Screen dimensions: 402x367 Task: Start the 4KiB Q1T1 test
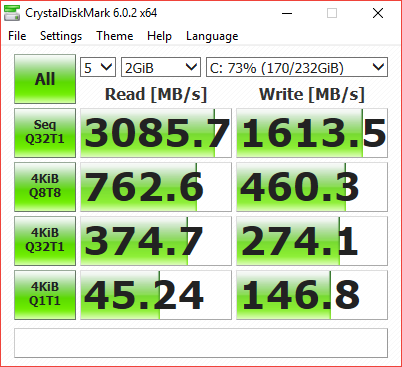coord(45,295)
